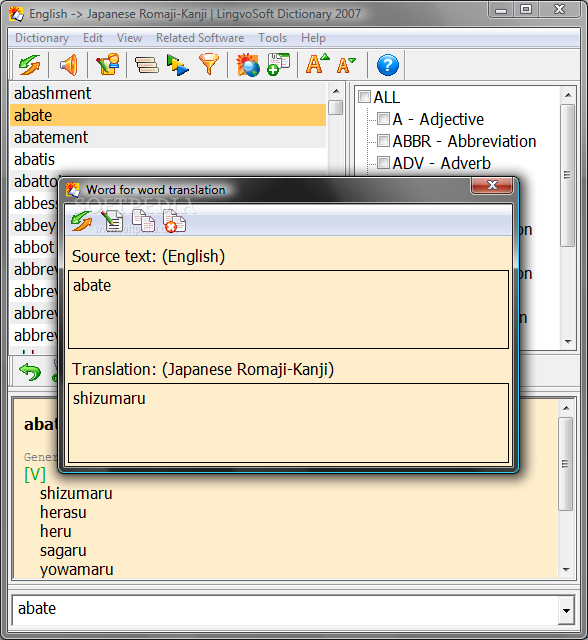Viewport: 588px width, 640px height.
Task: Select 'abatis' in the word list
Action: 168,159
